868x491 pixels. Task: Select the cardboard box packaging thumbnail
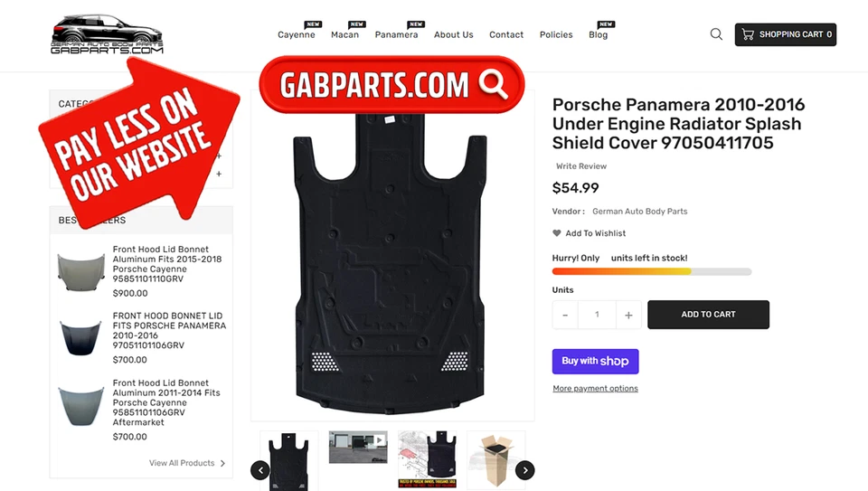[x=496, y=460]
